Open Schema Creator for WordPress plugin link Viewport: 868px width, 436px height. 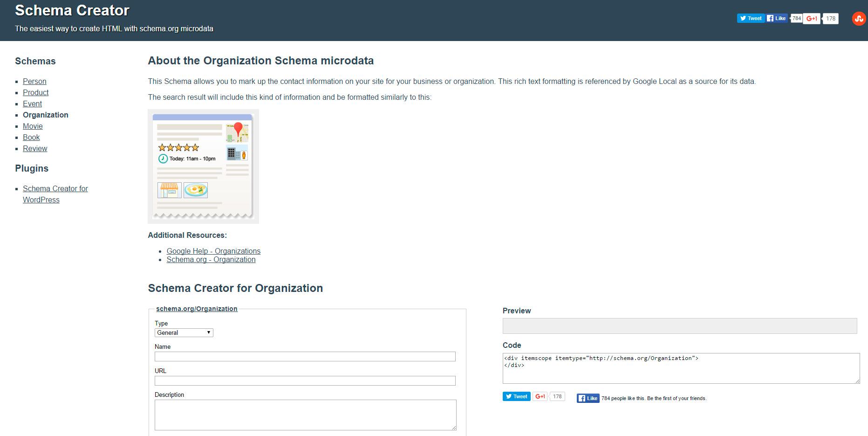55,194
